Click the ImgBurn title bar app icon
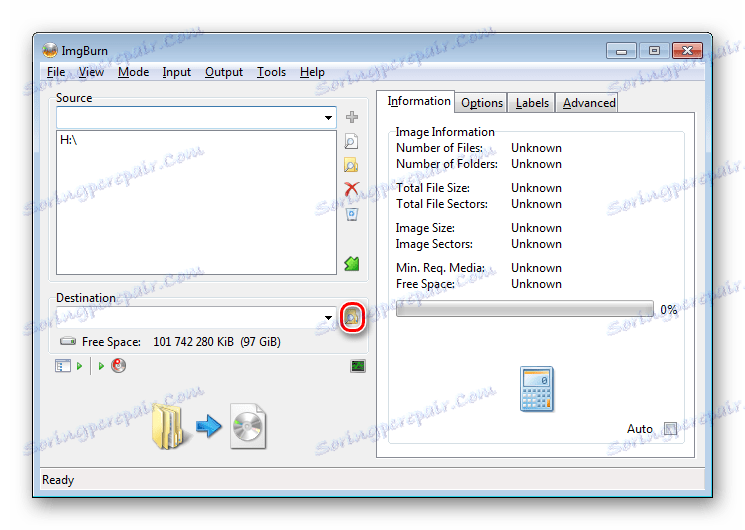This screenshot has width=745, height=530. click(x=49, y=50)
